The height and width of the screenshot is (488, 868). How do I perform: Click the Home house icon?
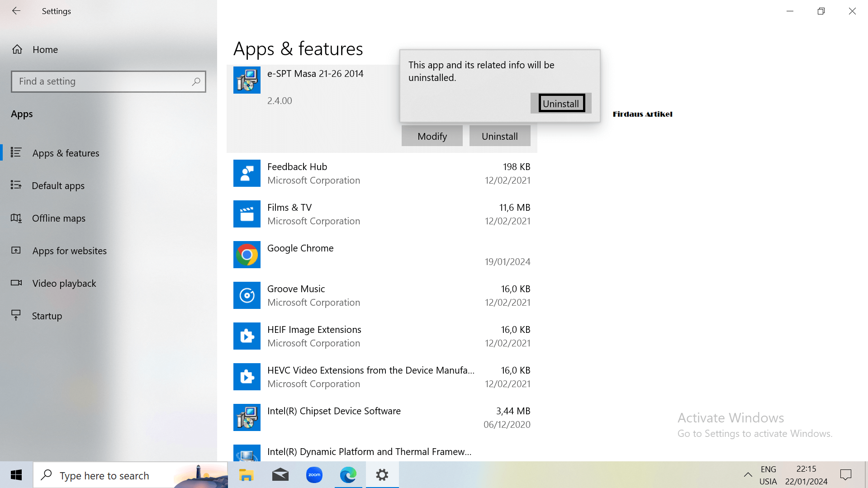pos(17,49)
